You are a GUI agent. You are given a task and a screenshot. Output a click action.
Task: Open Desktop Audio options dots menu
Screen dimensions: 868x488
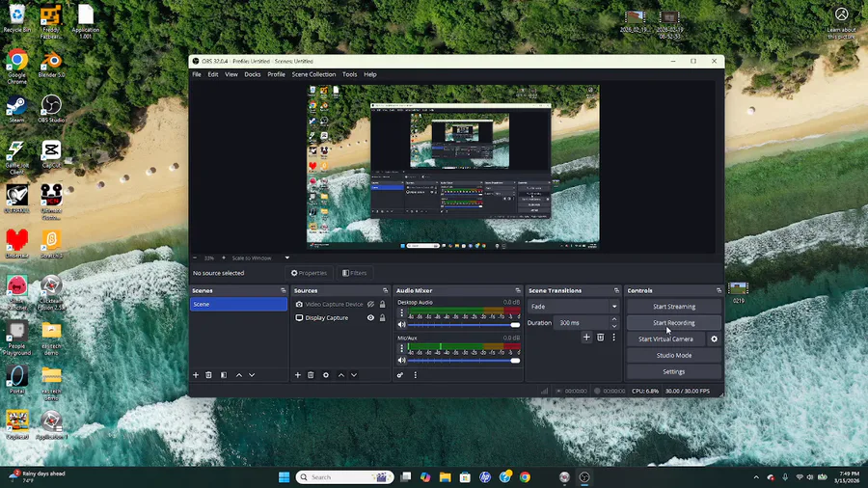coord(402,313)
